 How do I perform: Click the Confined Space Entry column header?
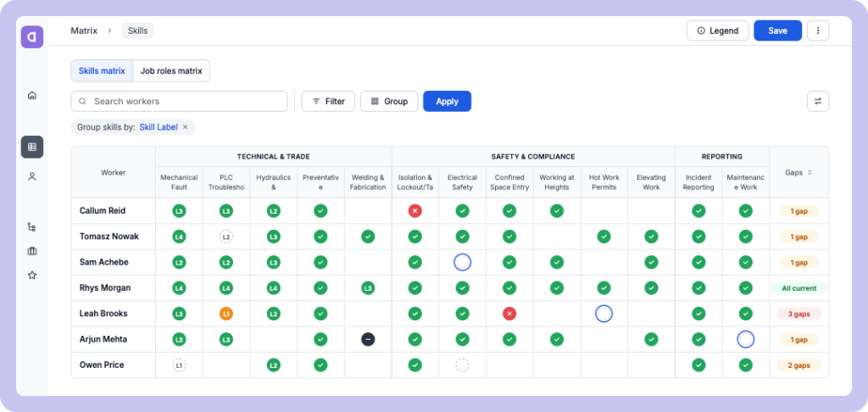[509, 182]
